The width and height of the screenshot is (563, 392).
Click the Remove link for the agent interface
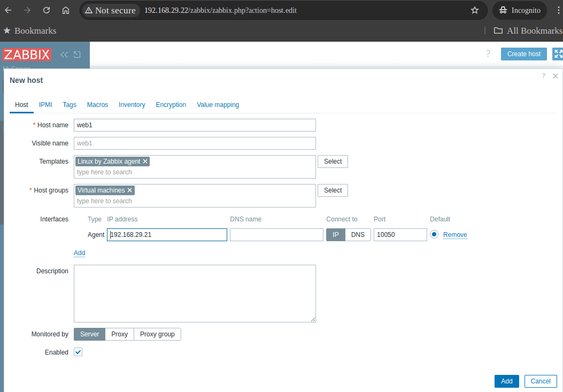pos(456,235)
